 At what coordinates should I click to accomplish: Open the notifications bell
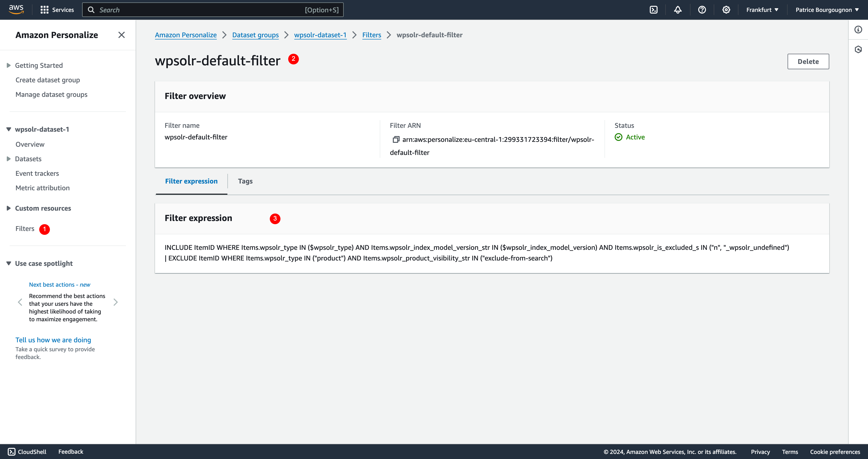pyautogui.click(x=678, y=10)
